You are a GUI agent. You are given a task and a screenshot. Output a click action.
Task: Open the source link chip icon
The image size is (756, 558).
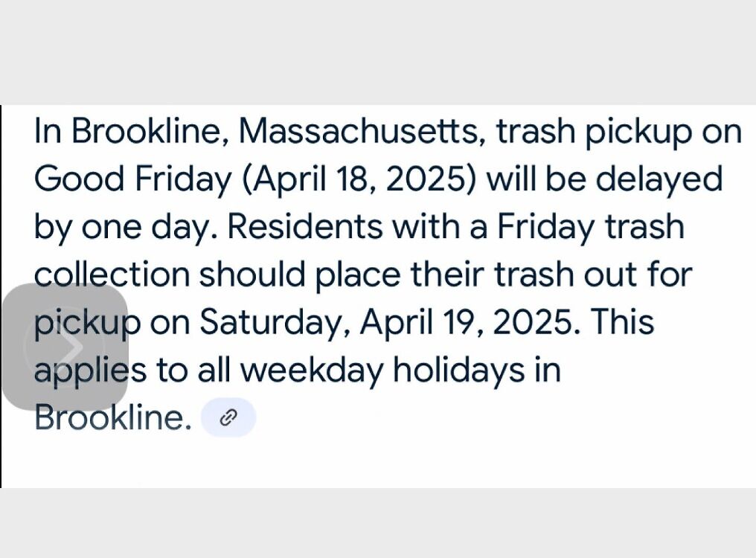(228, 417)
